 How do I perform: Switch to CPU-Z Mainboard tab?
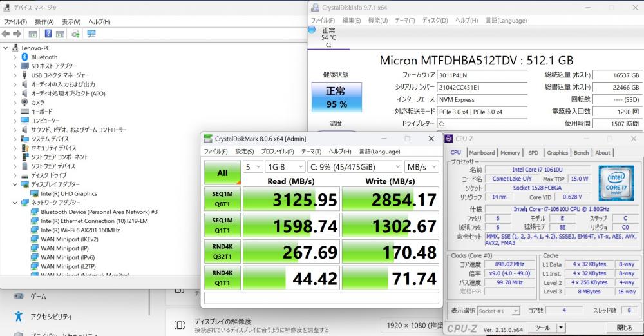click(482, 153)
